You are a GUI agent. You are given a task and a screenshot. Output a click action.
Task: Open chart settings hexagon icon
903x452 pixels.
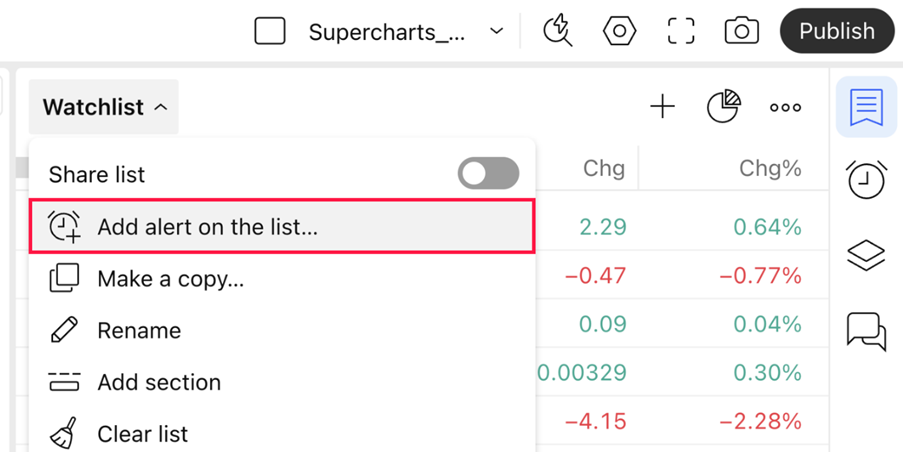tap(619, 31)
